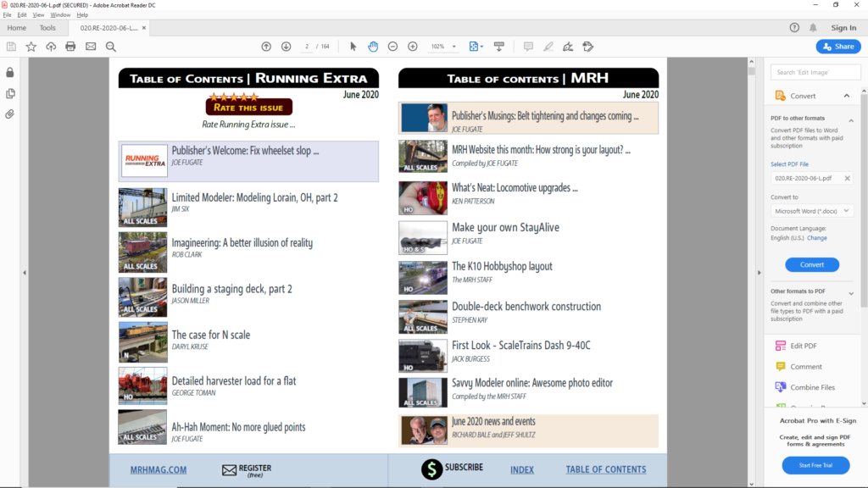Go to previous page arrow
Screen dimensions: 868x488
(x=266, y=47)
